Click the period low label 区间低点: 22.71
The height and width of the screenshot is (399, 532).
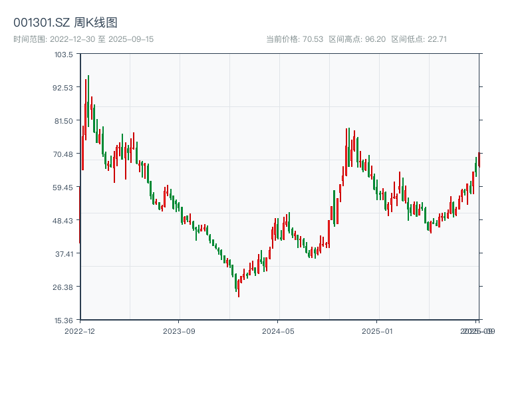[x=419, y=39]
